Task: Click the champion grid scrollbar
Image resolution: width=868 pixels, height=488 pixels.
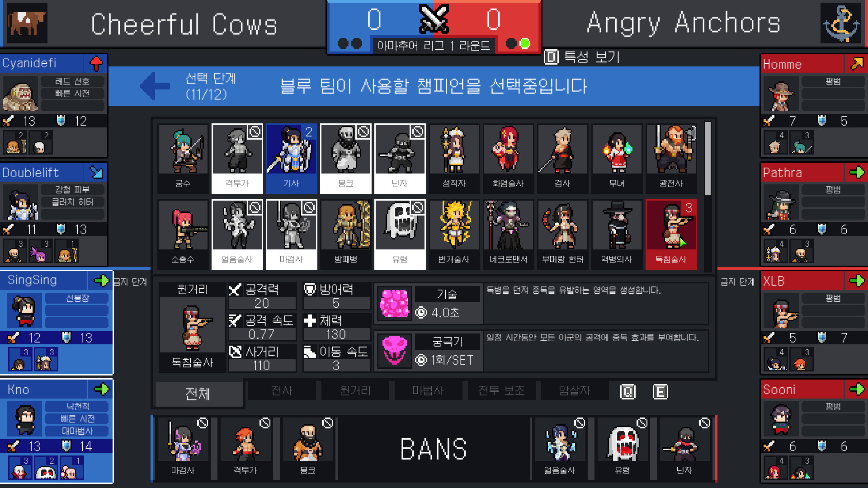Action: click(708, 159)
